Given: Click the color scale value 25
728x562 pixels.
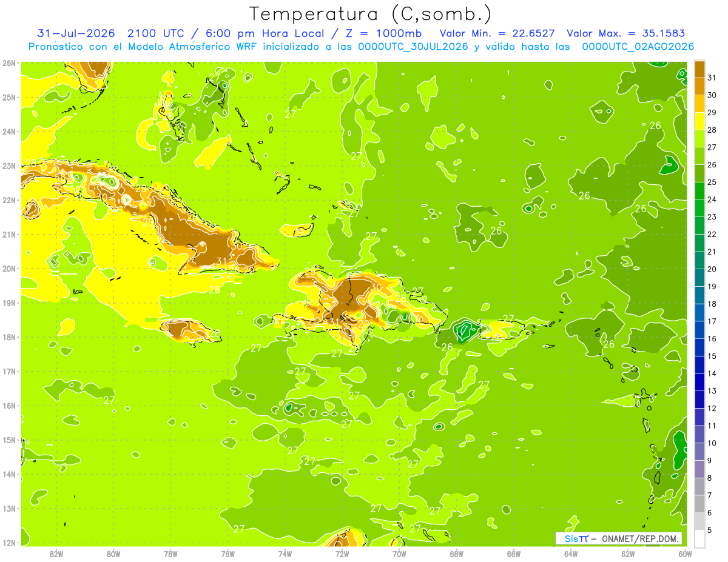Looking at the screenshot, I should point(712,182).
